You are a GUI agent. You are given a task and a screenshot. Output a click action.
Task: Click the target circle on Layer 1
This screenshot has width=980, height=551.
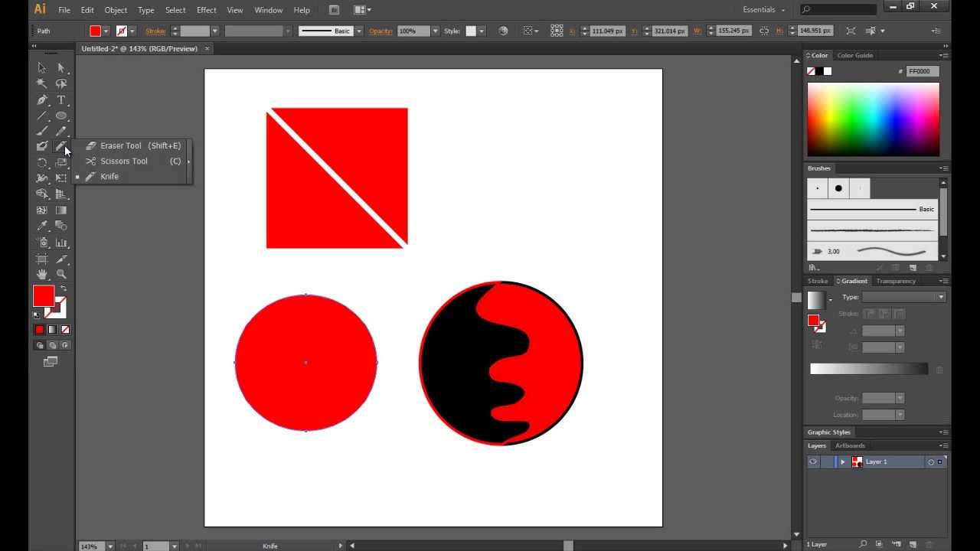tap(930, 462)
